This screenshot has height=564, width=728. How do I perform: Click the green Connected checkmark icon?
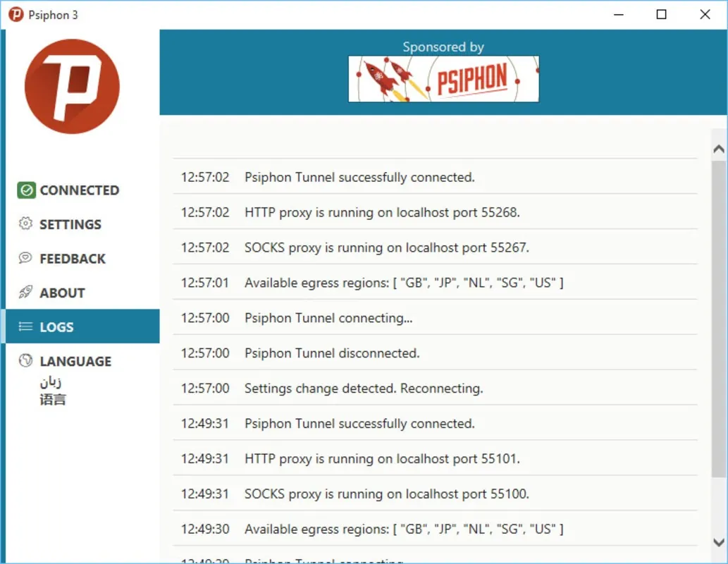(27, 190)
